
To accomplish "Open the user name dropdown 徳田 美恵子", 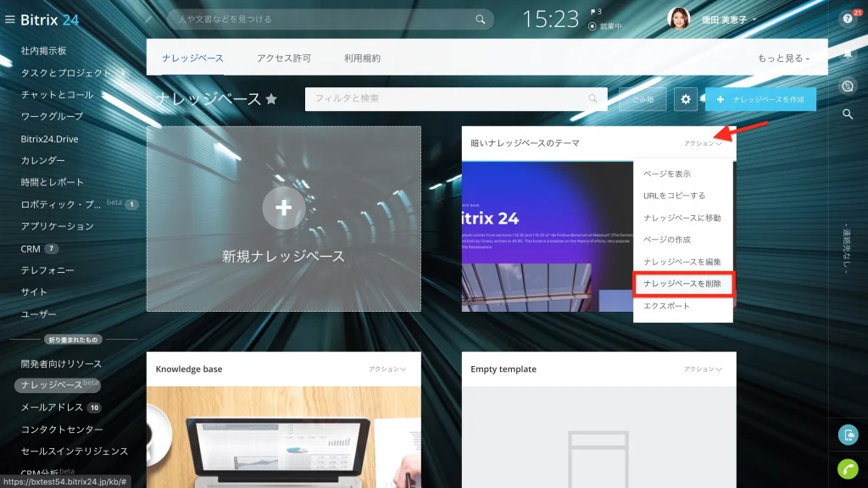I will [728, 20].
